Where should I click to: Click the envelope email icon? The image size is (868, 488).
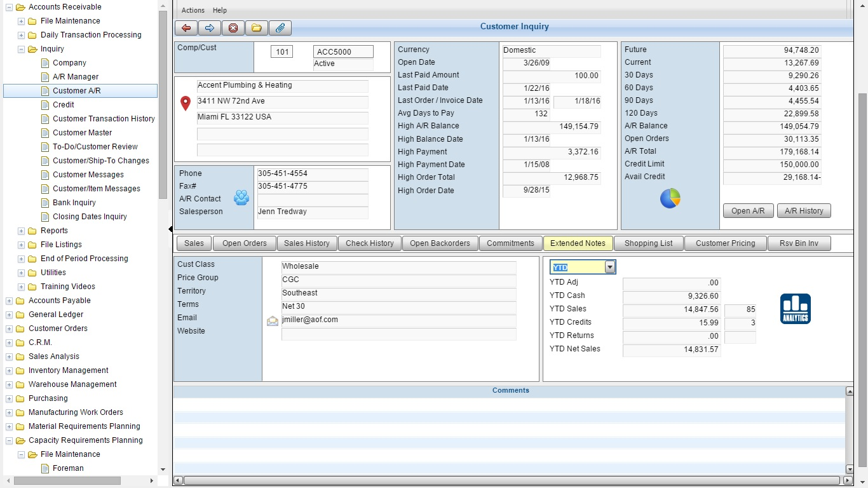click(x=273, y=321)
